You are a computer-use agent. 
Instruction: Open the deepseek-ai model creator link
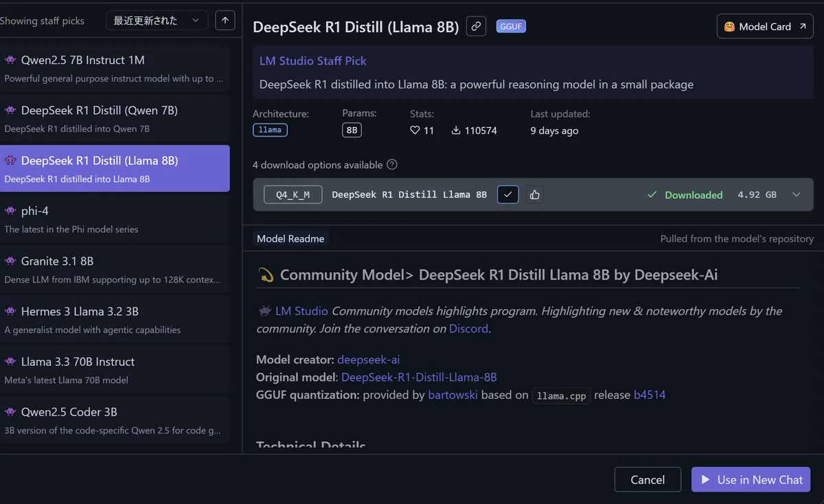coord(369,360)
